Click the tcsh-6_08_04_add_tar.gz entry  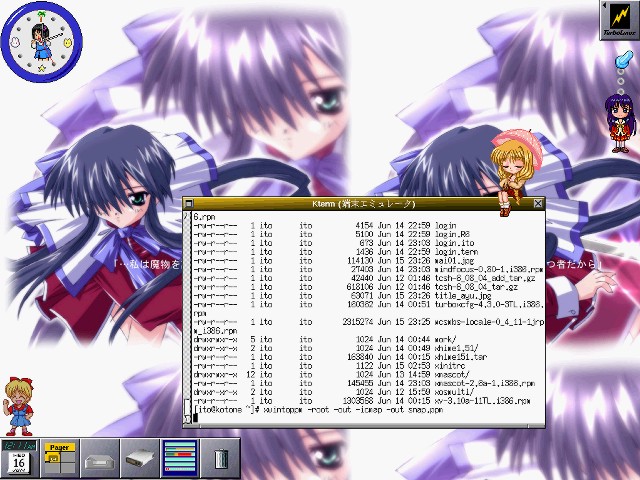485,278
